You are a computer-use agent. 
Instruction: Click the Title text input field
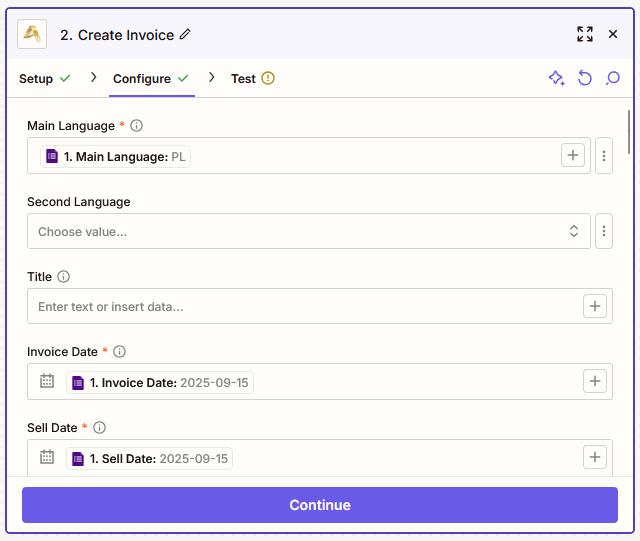304,306
